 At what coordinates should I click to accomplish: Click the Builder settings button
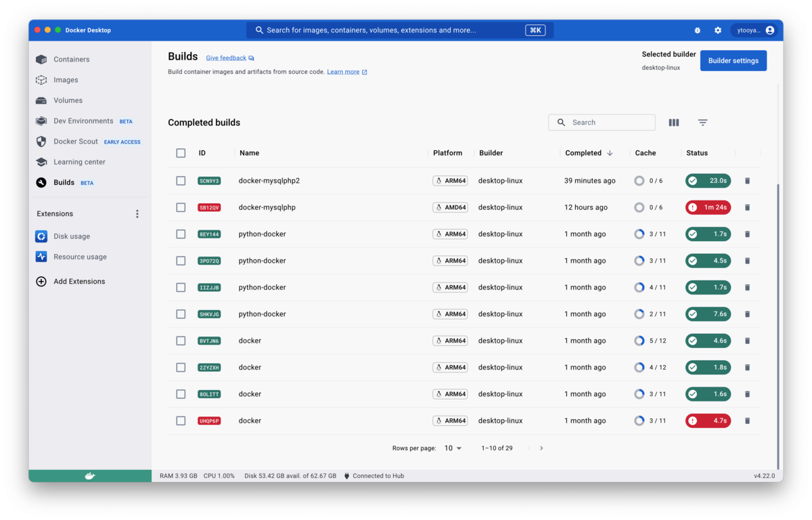(733, 60)
